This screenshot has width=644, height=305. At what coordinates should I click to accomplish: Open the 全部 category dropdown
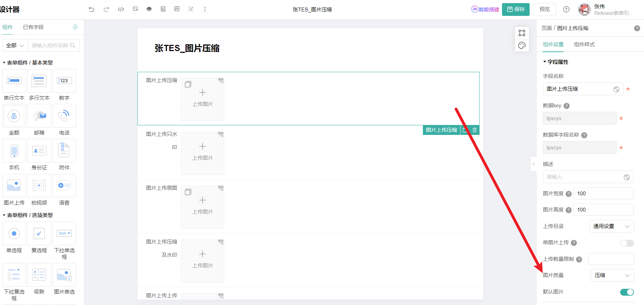[15, 45]
